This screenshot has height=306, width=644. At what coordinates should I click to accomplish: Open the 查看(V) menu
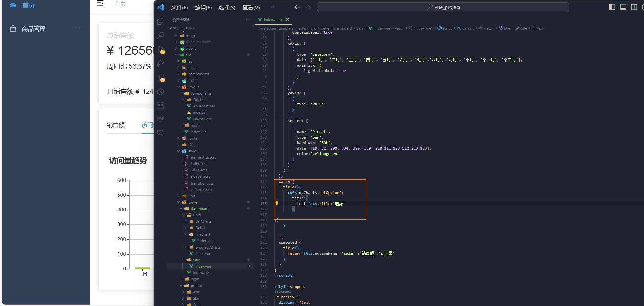click(x=251, y=7)
